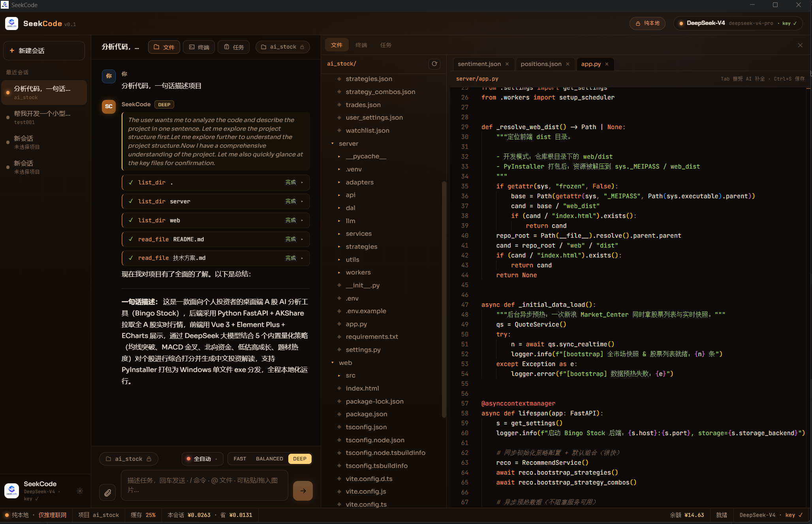Click the refresh icon beside ai_stock/
Screen dimensions: 812x524
pos(434,64)
